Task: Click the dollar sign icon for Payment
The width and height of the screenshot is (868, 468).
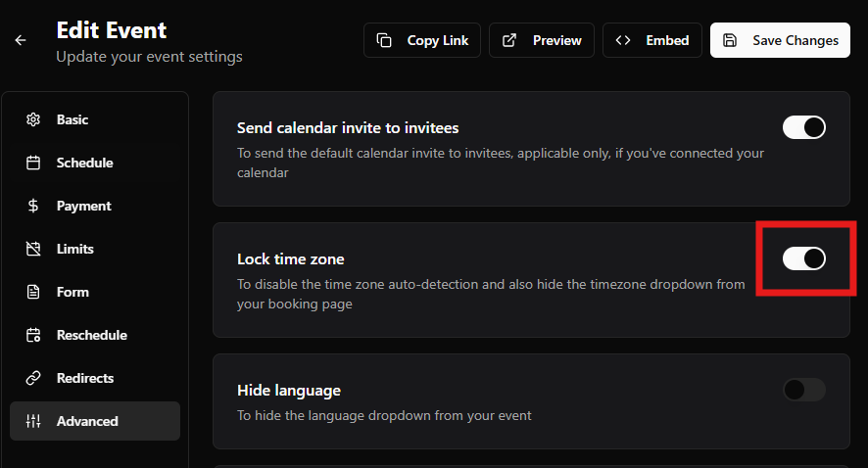Action: [x=33, y=206]
